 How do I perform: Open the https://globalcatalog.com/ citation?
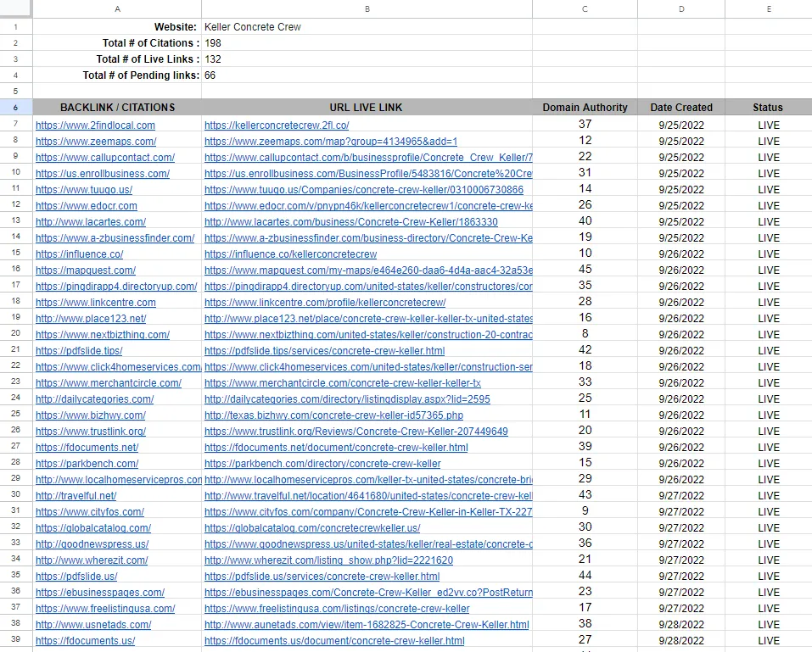coord(93,528)
